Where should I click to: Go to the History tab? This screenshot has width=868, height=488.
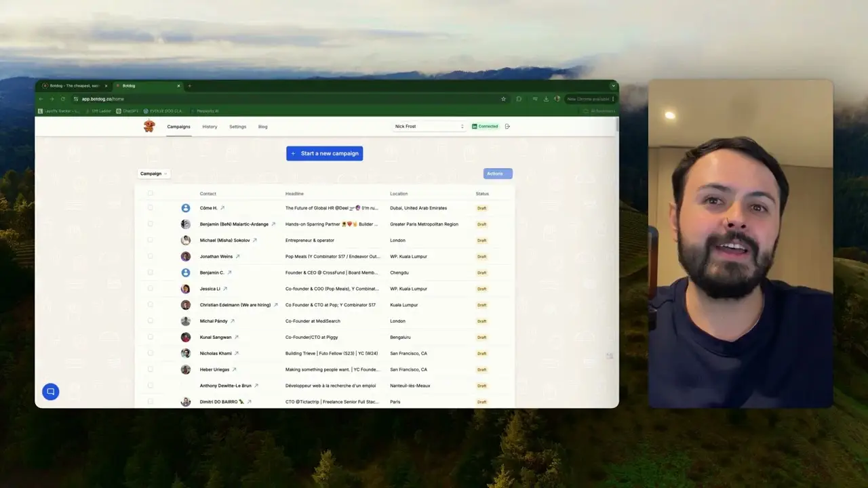point(210,127)
